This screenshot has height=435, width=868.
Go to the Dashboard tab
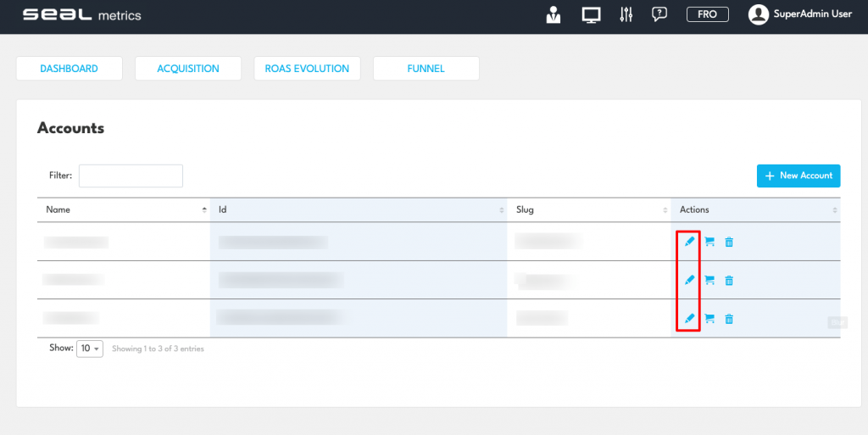tap(70, 69)
